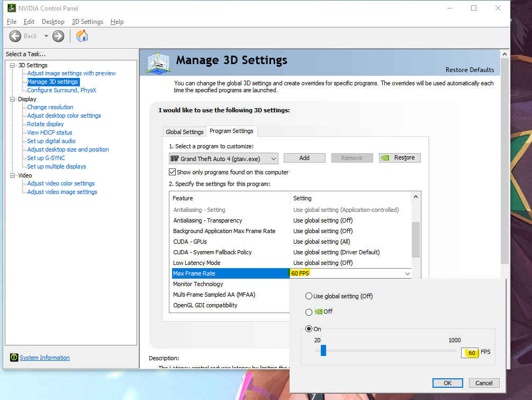Go to the Home house icon

82,35
